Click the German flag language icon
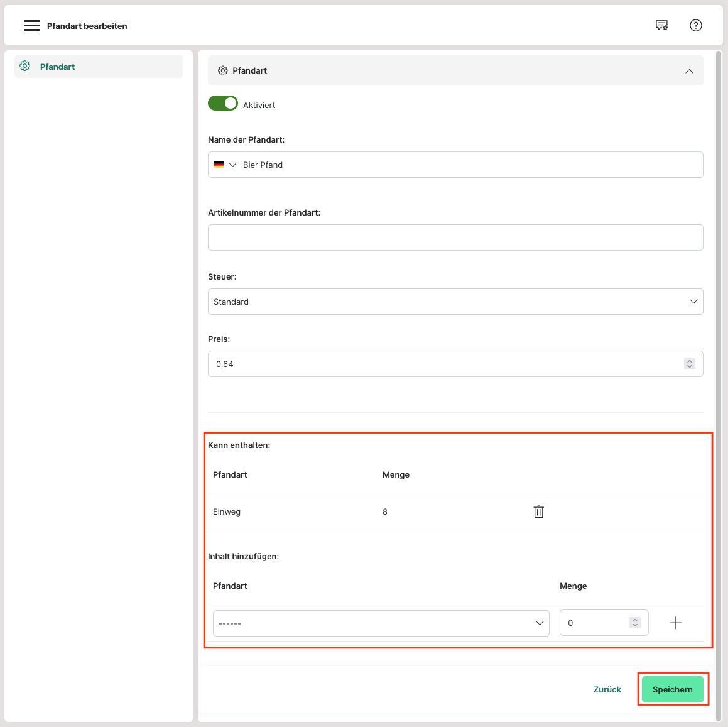The height and width of the screenshot is (727, 728). click(219, 165)
